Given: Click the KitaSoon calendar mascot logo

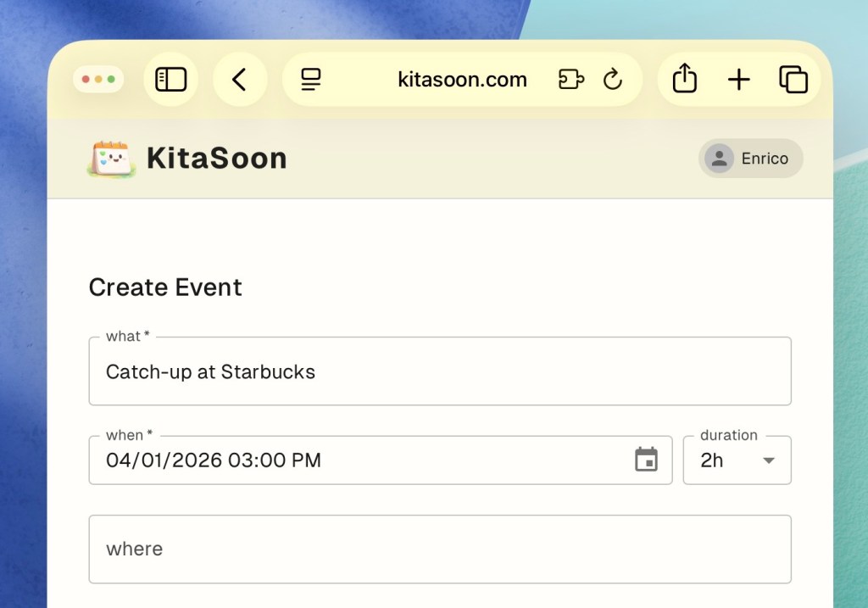Looking at the screenshot, I should 111,159.
